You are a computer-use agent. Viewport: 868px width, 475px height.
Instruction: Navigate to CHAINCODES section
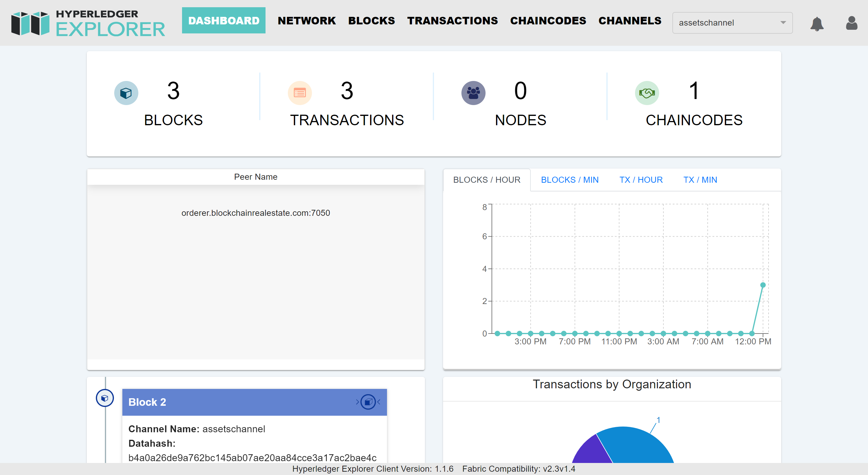click(548, 20)
